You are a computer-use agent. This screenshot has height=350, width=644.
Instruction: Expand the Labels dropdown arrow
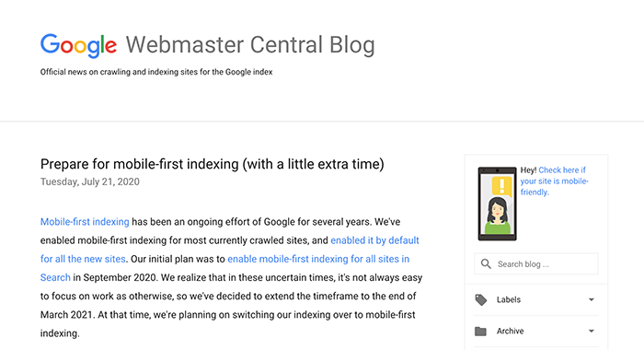592,300
